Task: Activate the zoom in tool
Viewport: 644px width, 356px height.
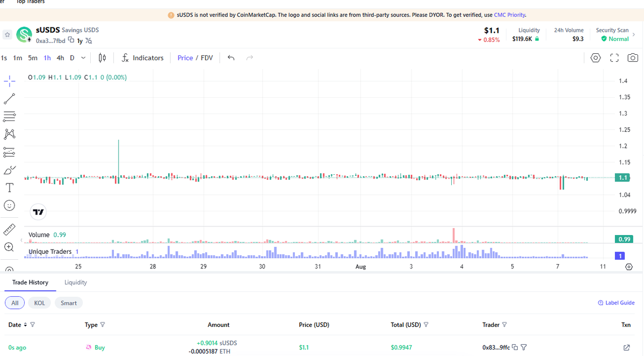Action: click(x=10, y=247)
